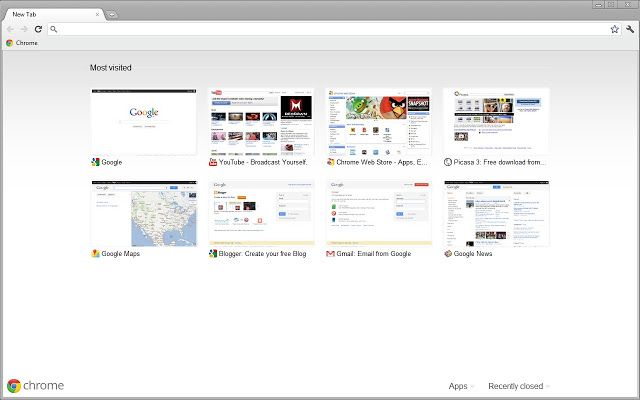Close the New Tab tab
Image resolution: width=640 pixels, height=400 pixels.
[x=97, y=14]
